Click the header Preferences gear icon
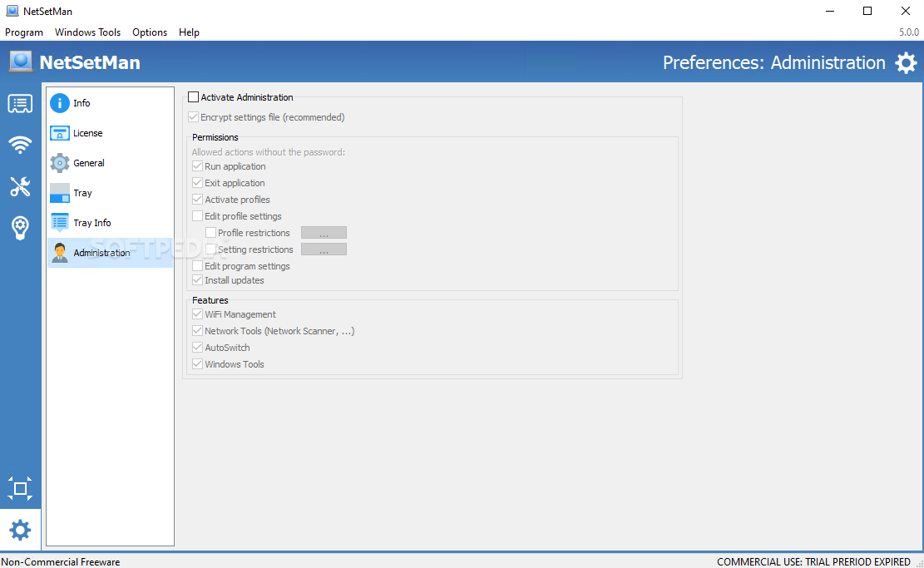 [x=906, y=62]
